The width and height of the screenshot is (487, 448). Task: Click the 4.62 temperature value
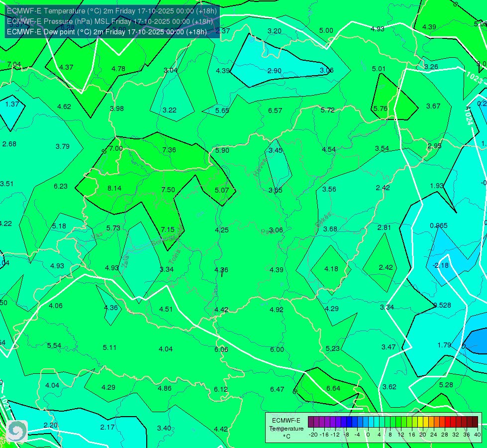[x=64, y=107]
